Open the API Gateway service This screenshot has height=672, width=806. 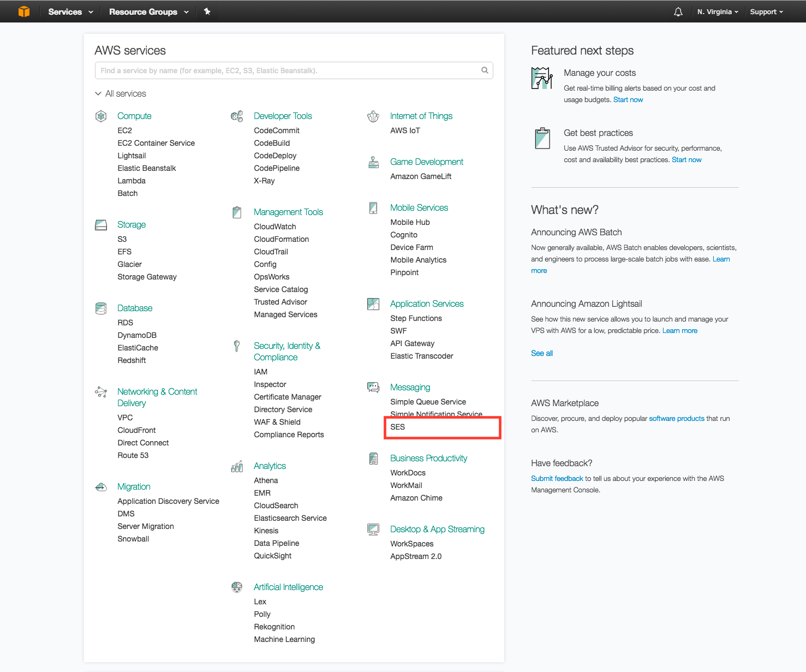click(413, 343)
